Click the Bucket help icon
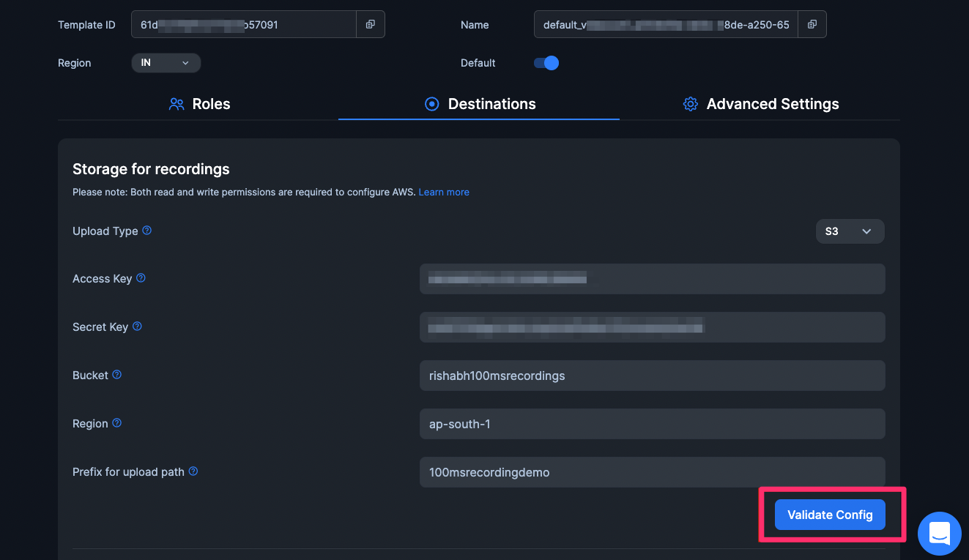This screenshot has width=969, height=560. click(116, 375)
